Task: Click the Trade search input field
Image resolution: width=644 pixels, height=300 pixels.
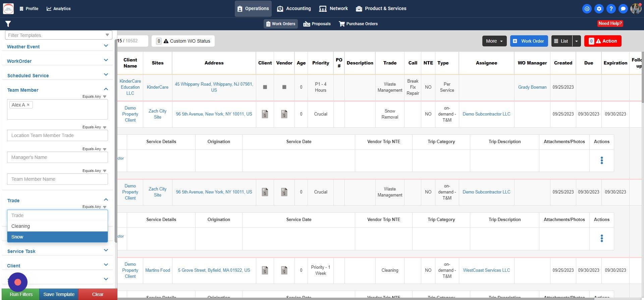Action: (57, 215)
